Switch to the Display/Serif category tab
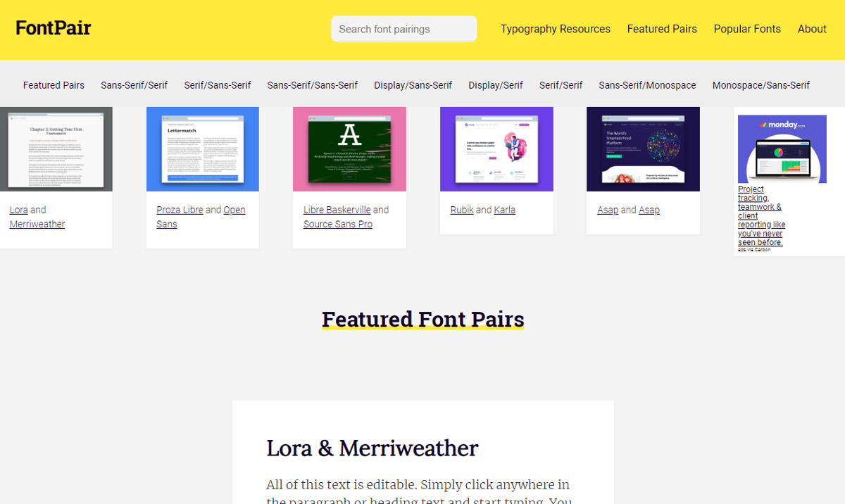 click(495, 84)
